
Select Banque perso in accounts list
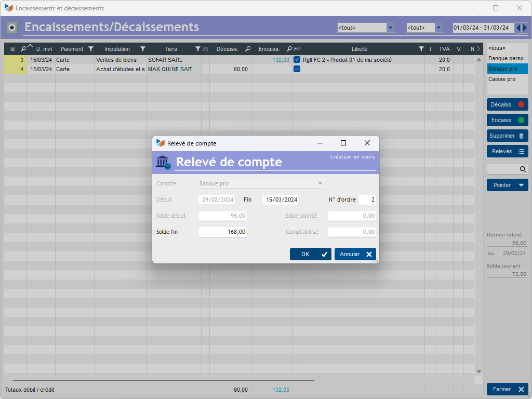(506, 59)
